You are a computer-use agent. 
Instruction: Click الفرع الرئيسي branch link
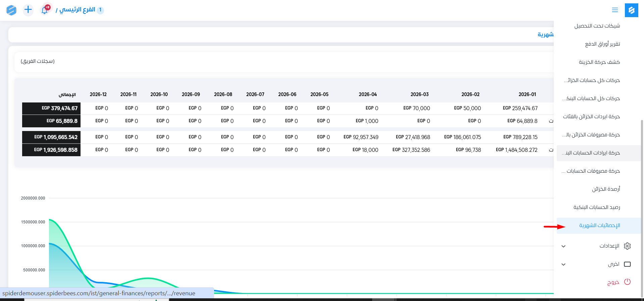point(77,10)
